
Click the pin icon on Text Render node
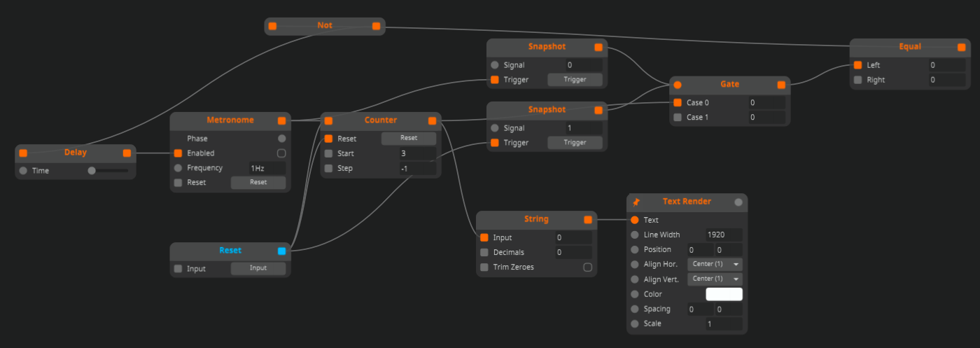636,202
